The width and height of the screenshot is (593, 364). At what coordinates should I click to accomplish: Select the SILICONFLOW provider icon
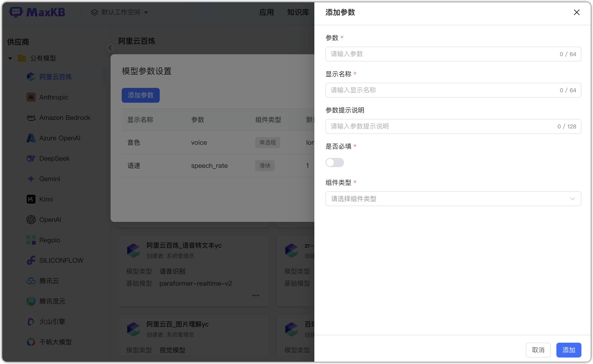[31, 261]
